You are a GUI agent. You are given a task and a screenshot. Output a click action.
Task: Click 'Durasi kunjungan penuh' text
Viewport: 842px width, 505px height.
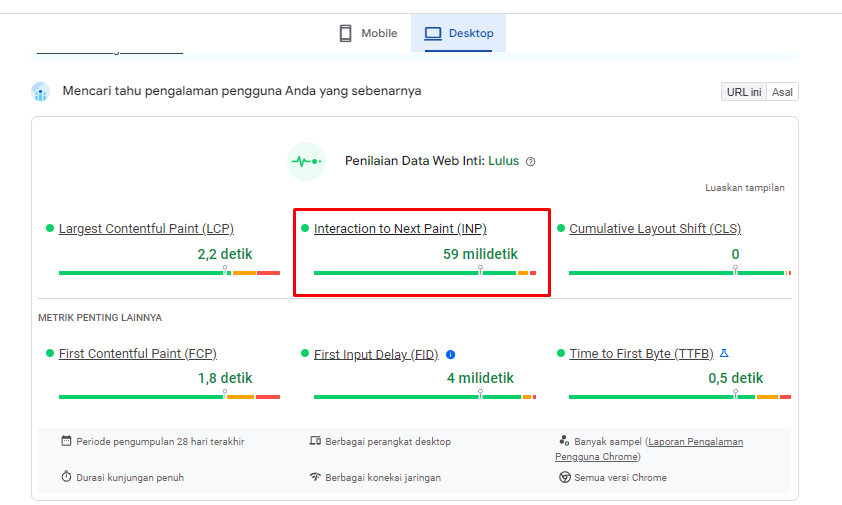pos(130,478)
